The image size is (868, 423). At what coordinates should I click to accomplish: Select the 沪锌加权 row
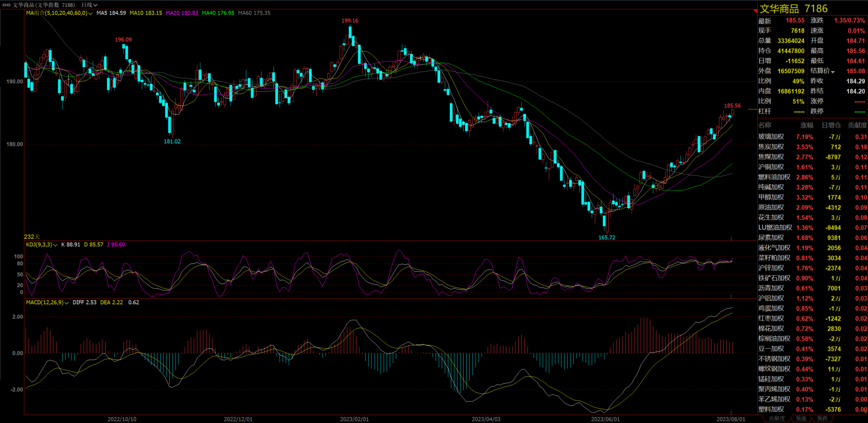coord(812,268)
